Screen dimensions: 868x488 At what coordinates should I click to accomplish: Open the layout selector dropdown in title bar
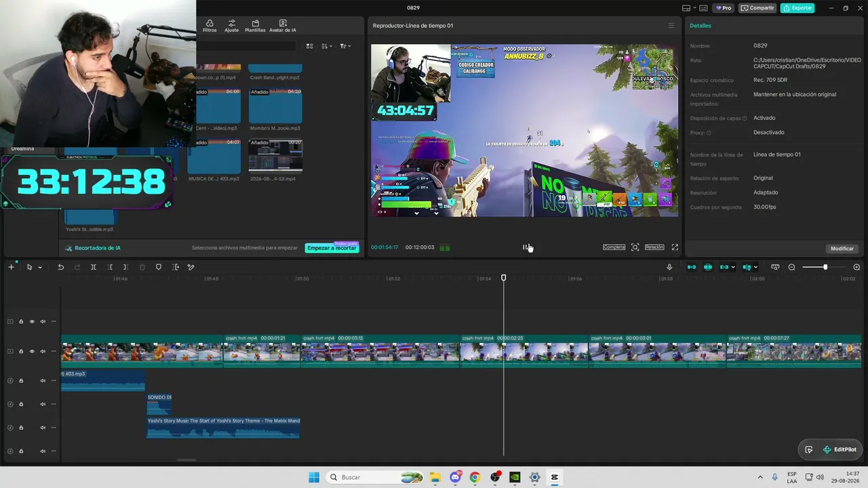click(x=688, y=8)
